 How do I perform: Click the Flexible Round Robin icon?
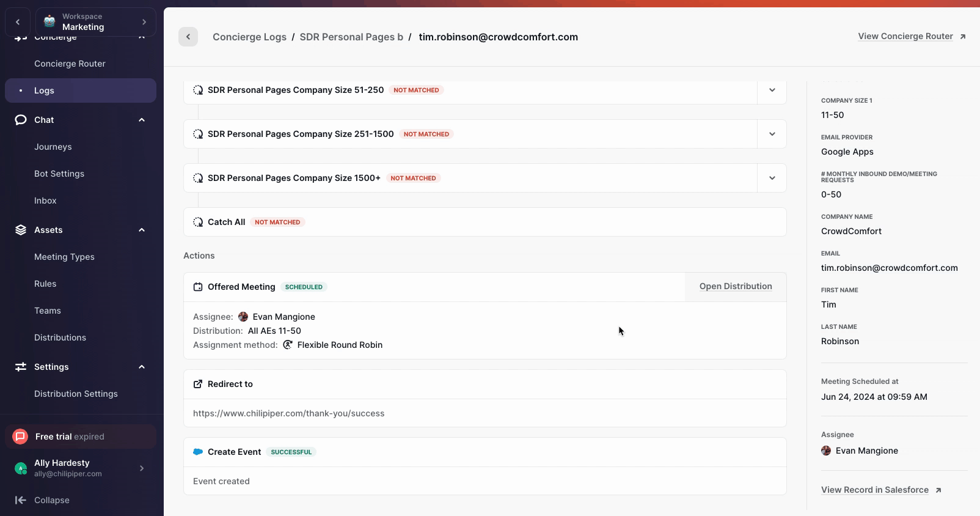coord(288,345)
